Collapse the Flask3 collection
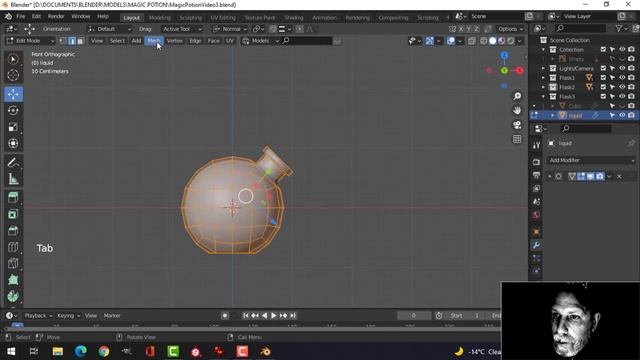The image size is (640, 360). click(543, 97)
